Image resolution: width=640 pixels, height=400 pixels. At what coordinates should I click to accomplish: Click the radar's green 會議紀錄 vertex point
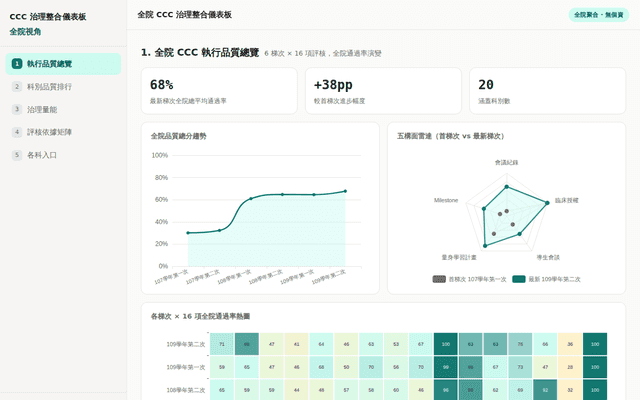click(507, 187)
